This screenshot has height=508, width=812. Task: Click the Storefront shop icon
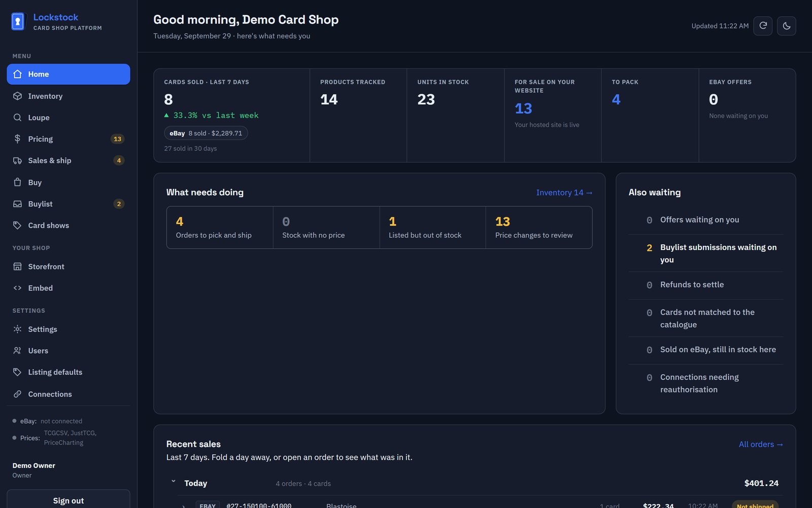(17, 267)
